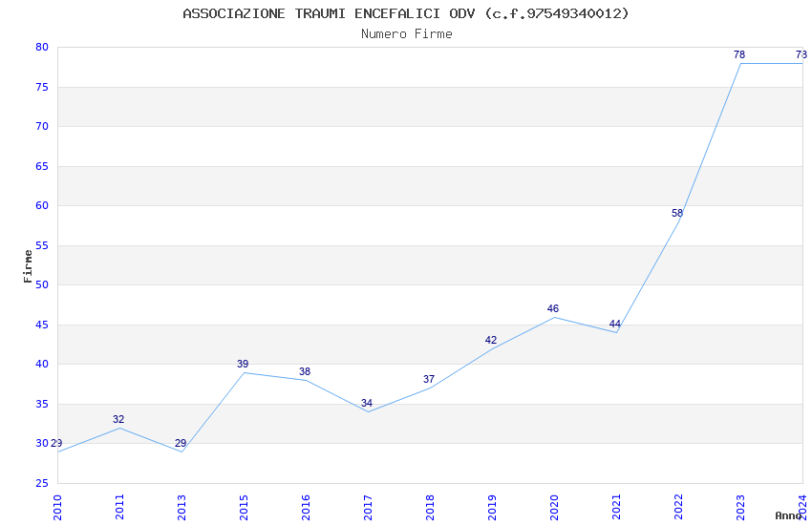Select the 2022 x-axis year label

point(678,507)
